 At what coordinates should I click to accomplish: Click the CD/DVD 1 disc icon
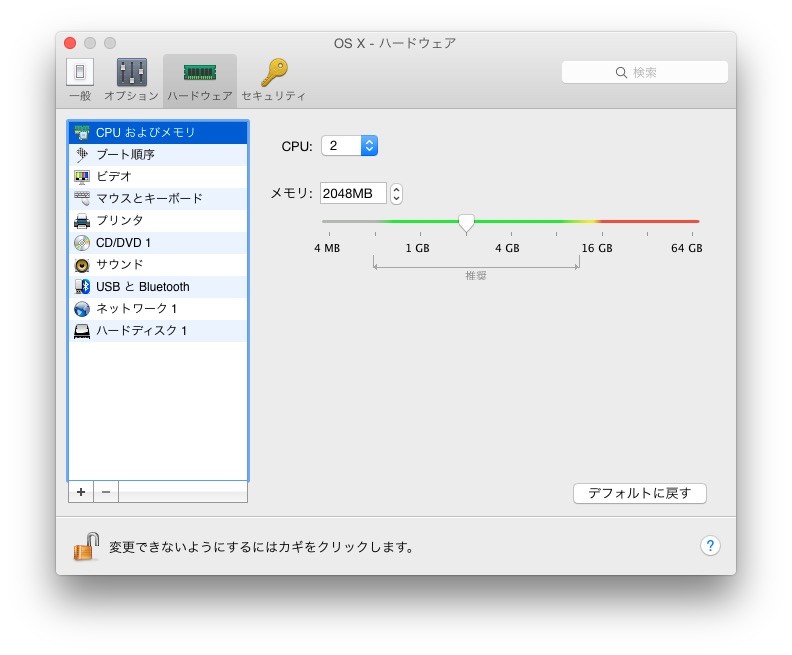point(82,243)
